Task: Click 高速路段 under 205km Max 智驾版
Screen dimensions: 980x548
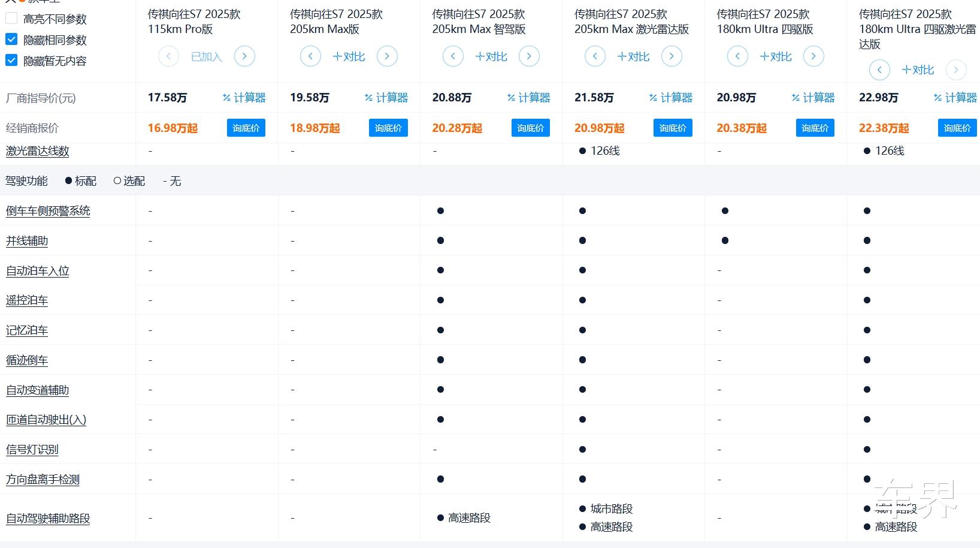Action: pyautogui.click(x=469, y=517)
